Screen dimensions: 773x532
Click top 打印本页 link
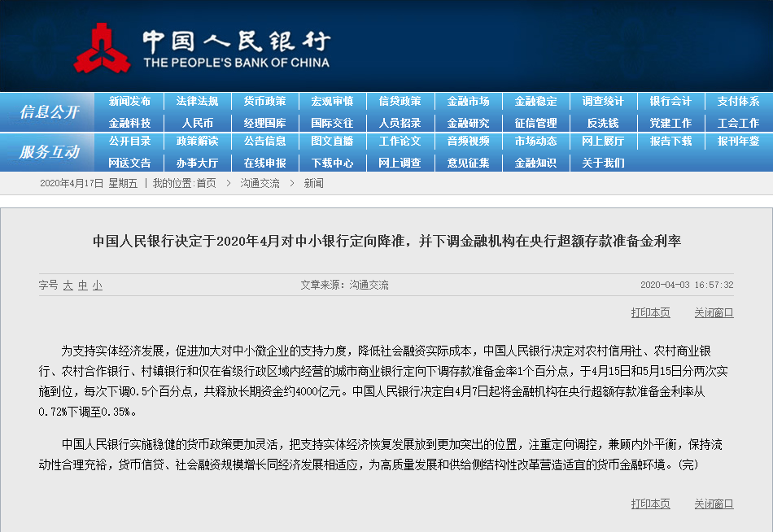[651, 312]
